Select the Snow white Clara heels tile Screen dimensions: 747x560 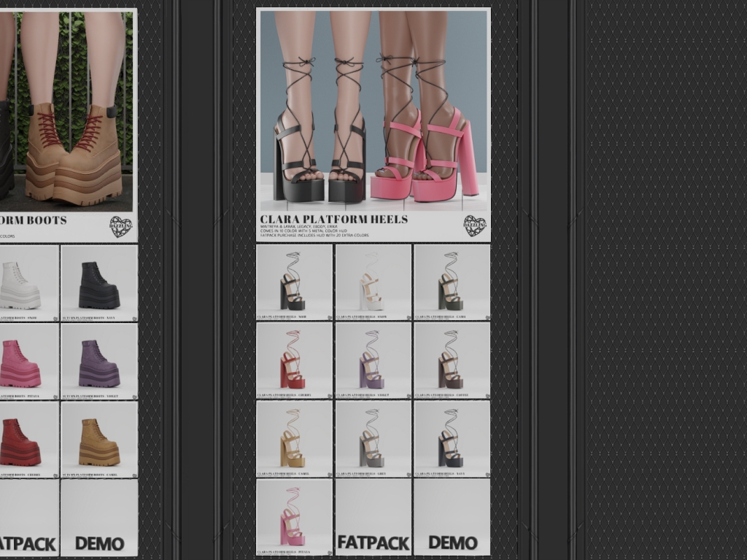tap(373, 282)
